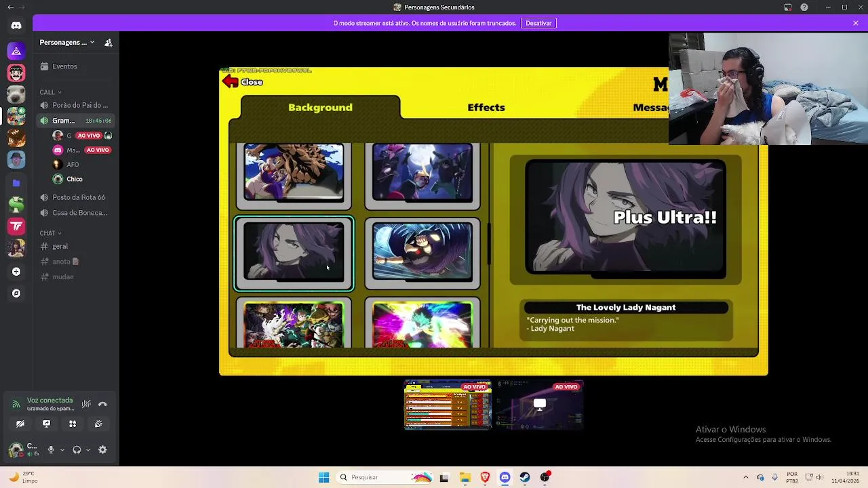The image size is (868, 488).
Task: Open Brave browser from taskbar
Action: point(485,477)
